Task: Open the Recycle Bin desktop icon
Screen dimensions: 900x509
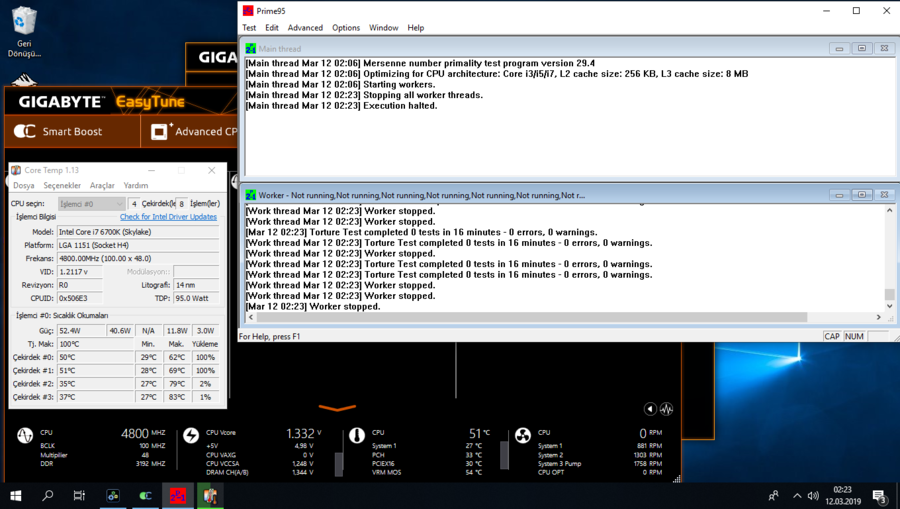Action: (x=24, y=30)
